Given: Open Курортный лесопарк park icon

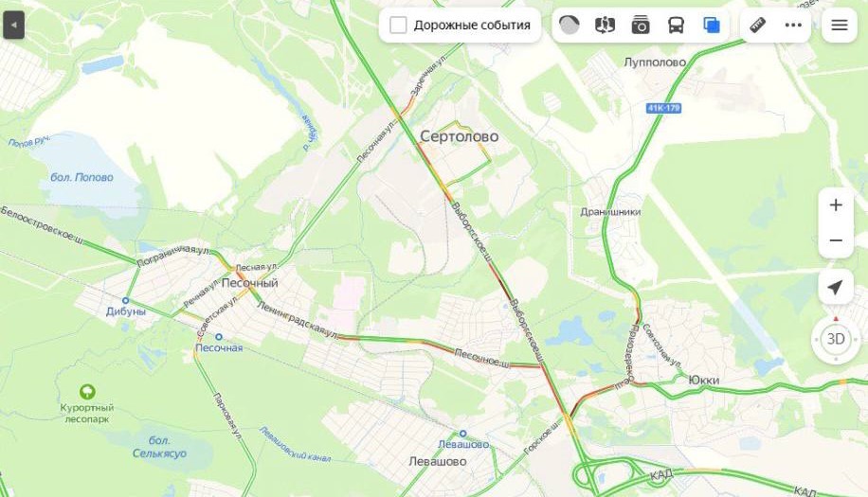Looking at the screenshot, I should tap(87, 392).
